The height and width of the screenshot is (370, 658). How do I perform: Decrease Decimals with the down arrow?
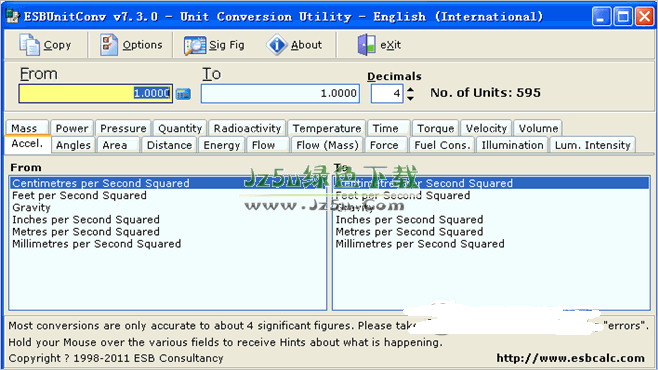point(410,98)
